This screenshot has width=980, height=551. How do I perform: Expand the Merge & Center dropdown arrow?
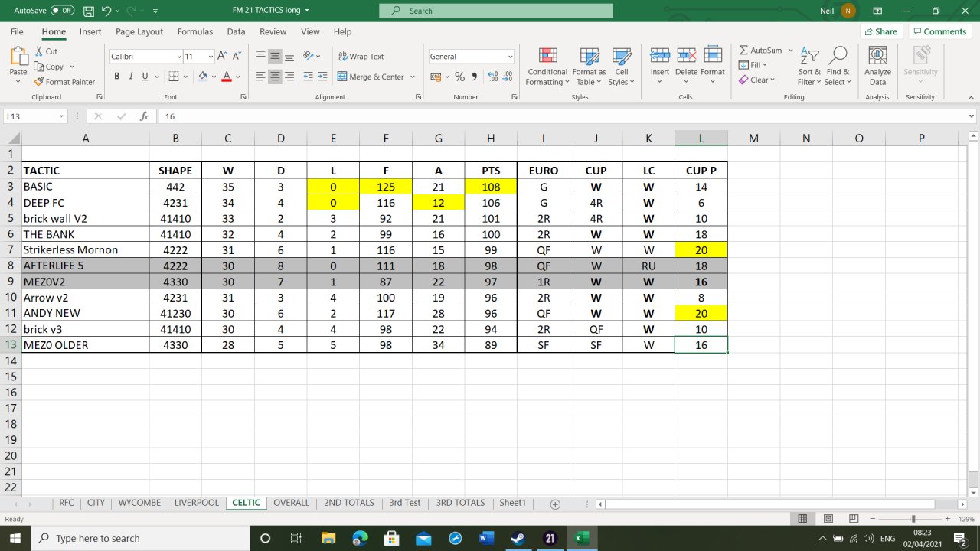[413, 77]
